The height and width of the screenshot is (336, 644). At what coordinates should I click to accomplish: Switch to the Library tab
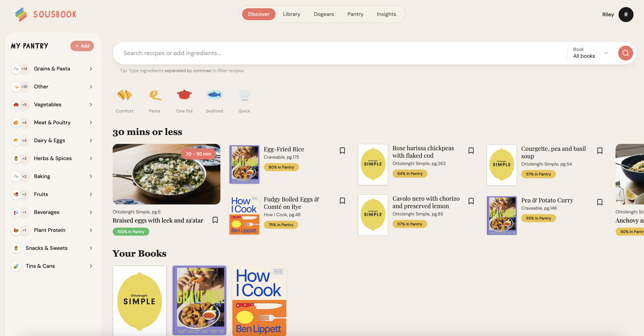292,14
